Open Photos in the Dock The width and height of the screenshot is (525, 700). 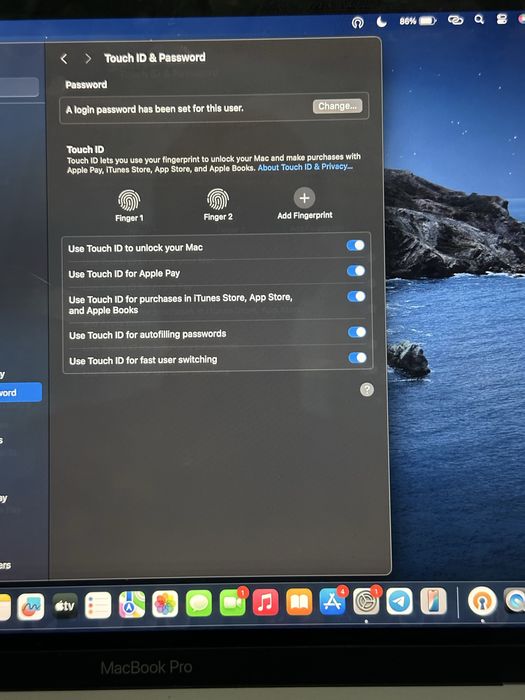pyautogui.click(x=165, y=604)
